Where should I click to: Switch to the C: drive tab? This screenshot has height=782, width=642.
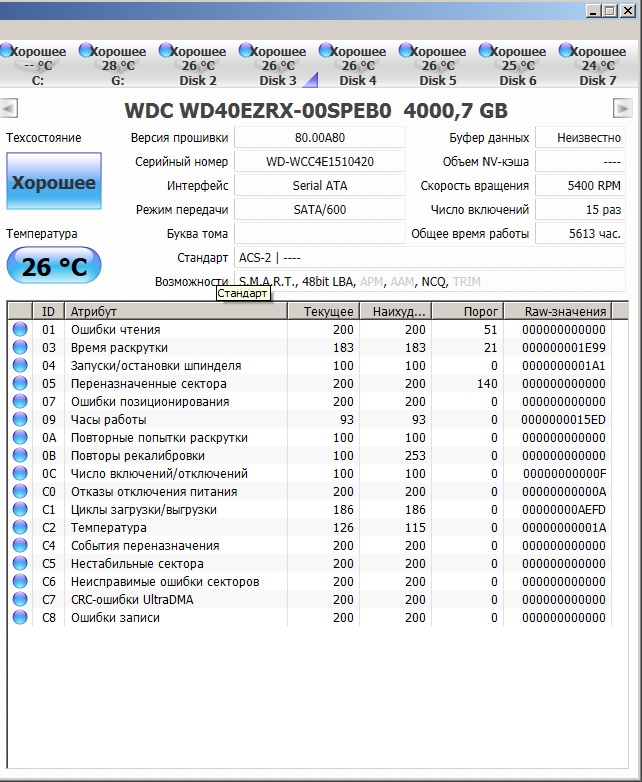click(x=37, y=66)
